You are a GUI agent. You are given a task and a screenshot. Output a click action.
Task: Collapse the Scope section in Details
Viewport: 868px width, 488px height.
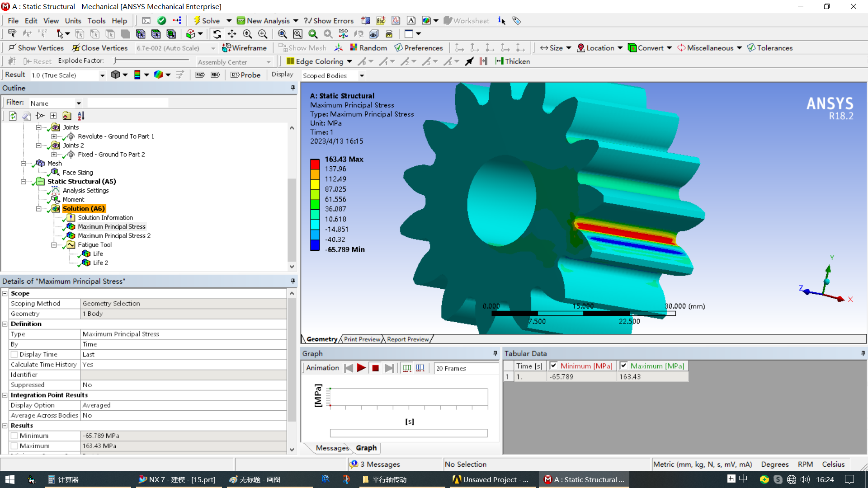click(5, 294)
